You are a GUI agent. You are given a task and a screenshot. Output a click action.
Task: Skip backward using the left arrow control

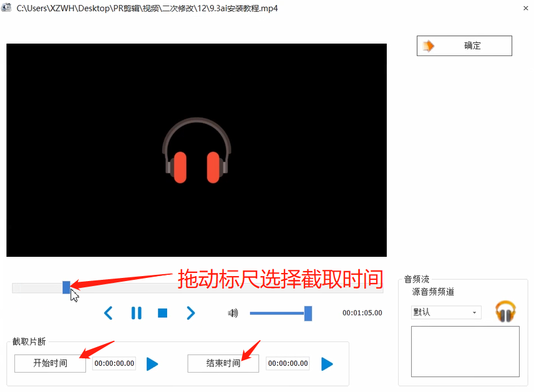point(108,313)
